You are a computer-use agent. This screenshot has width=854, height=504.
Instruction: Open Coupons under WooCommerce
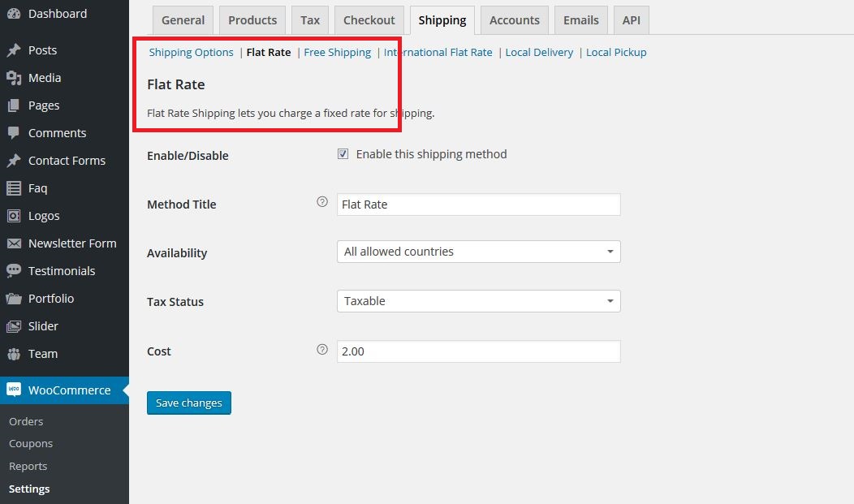[x=31, y=444]
